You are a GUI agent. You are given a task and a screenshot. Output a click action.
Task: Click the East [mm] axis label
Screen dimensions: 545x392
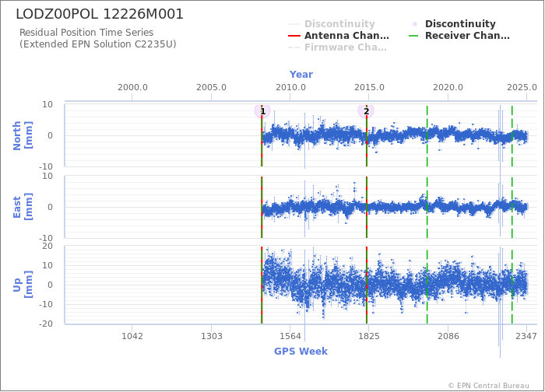click(23, 207)
